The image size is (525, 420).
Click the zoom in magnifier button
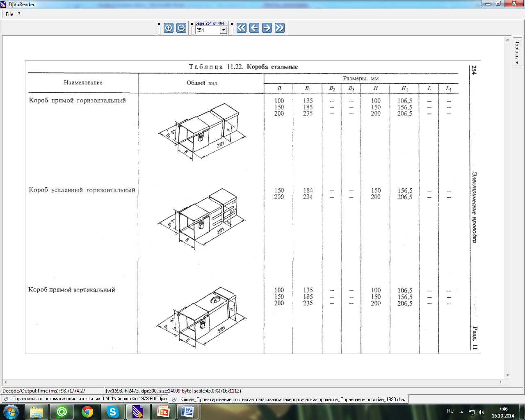(169, 28)
